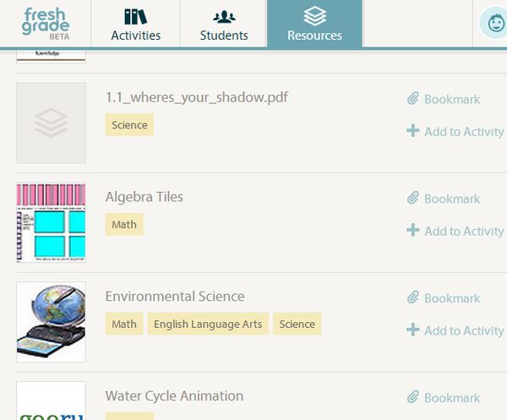Open Water Cycle Animation resource title
Image resolution: width=507 pixels, height=420 pixels.
point(174,395)
